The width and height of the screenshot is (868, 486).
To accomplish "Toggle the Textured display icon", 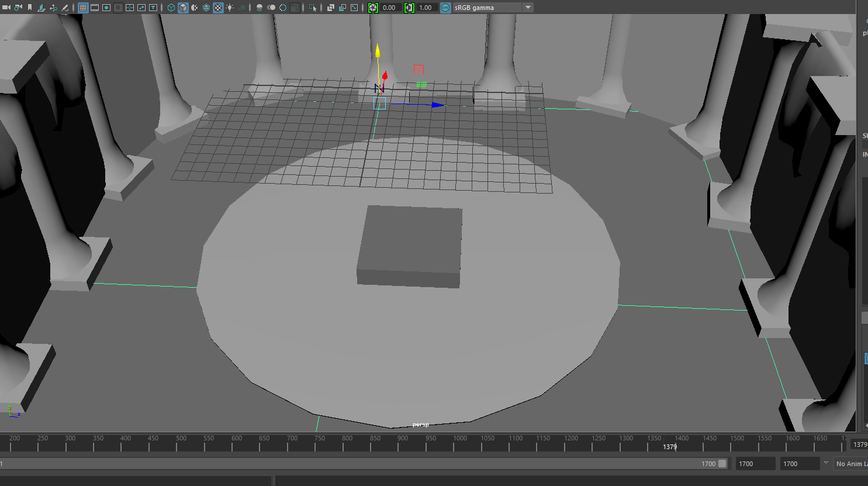I will (x=218, y=8).
